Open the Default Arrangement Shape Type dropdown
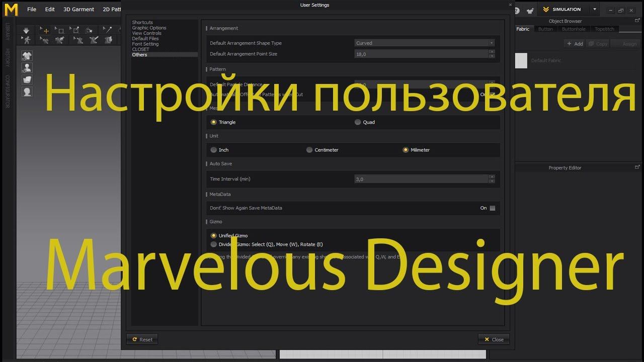Viewport: 644px width, 362px height. (425, 43)
